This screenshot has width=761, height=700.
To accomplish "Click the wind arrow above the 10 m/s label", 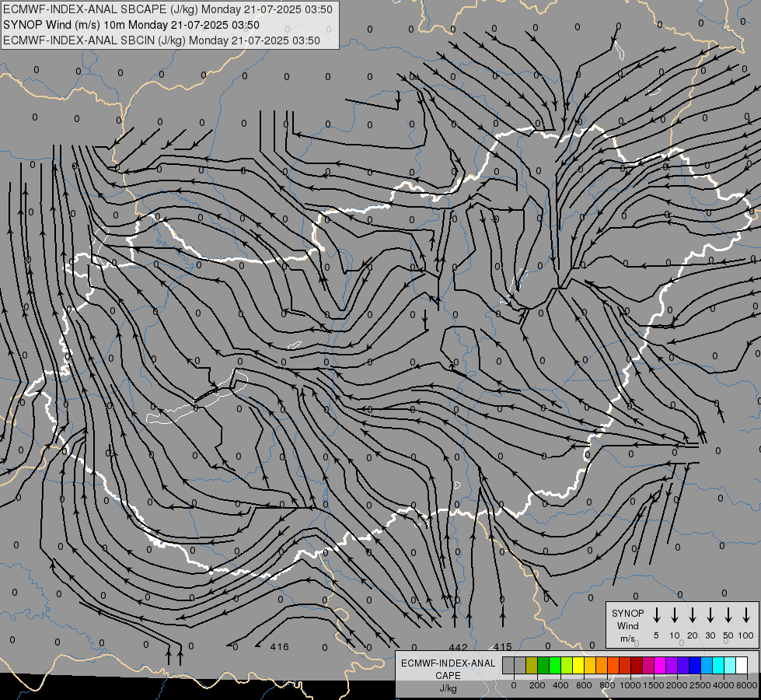I will 674,614.
